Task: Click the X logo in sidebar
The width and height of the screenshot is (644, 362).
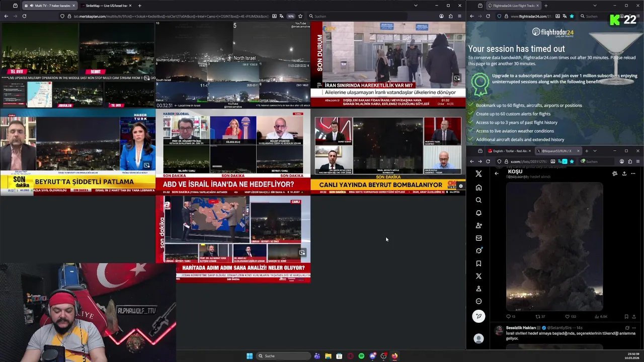Action: click(x=478, y=173)
